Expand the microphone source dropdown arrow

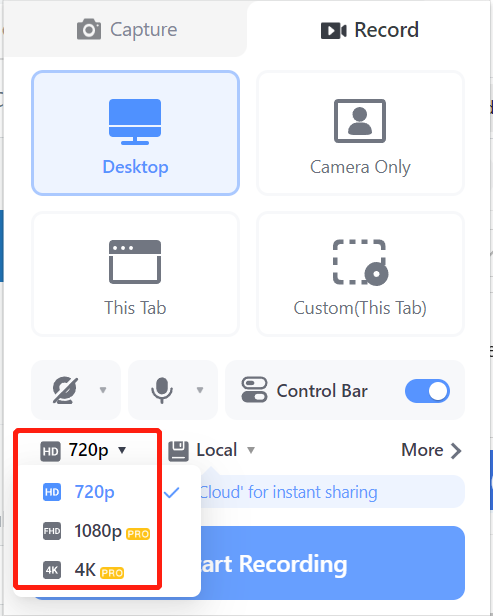(x=200, y=390)
